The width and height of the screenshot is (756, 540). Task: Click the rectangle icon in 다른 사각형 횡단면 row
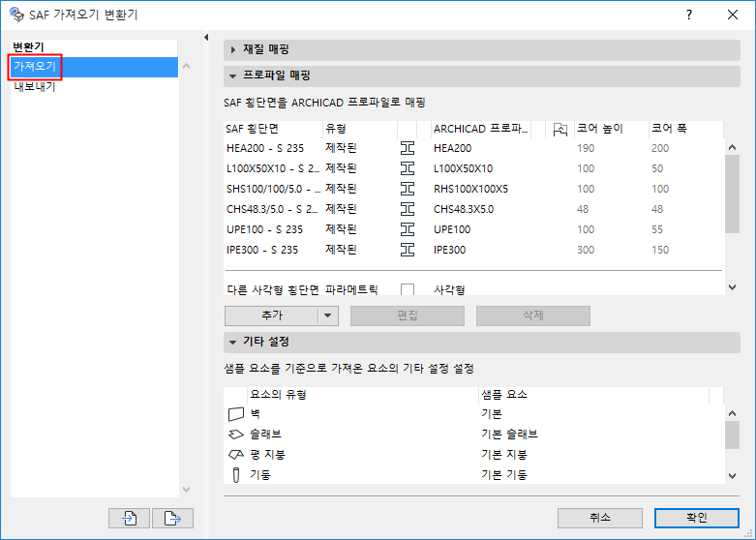408,289
